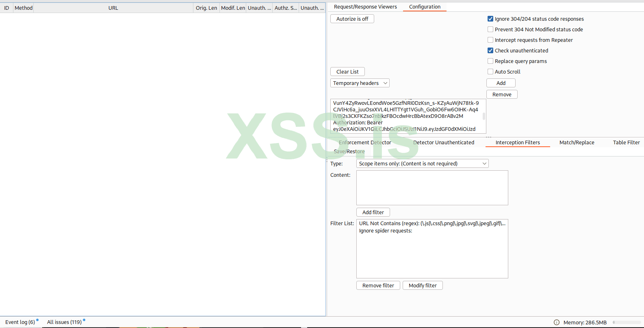The height and width of the screenshot is (328, 644).
Task: Open the Enforcement Detector tab
Action: 365,143
